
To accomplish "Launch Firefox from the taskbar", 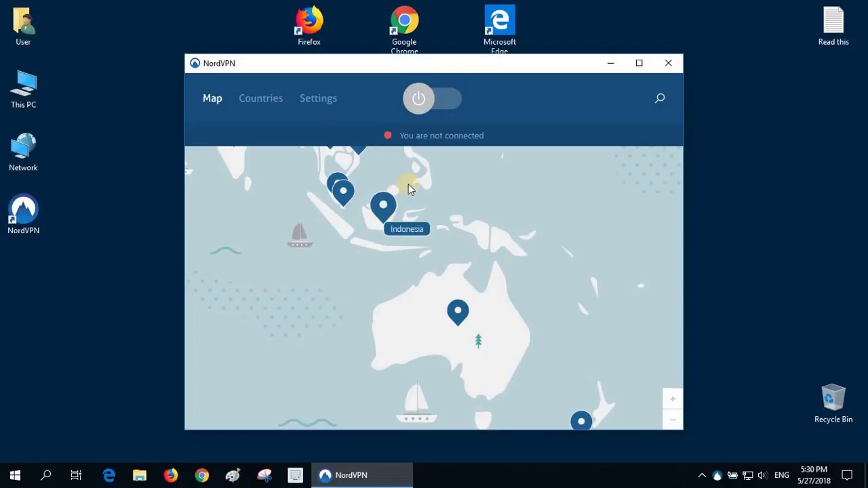I will tap(171, 475).
